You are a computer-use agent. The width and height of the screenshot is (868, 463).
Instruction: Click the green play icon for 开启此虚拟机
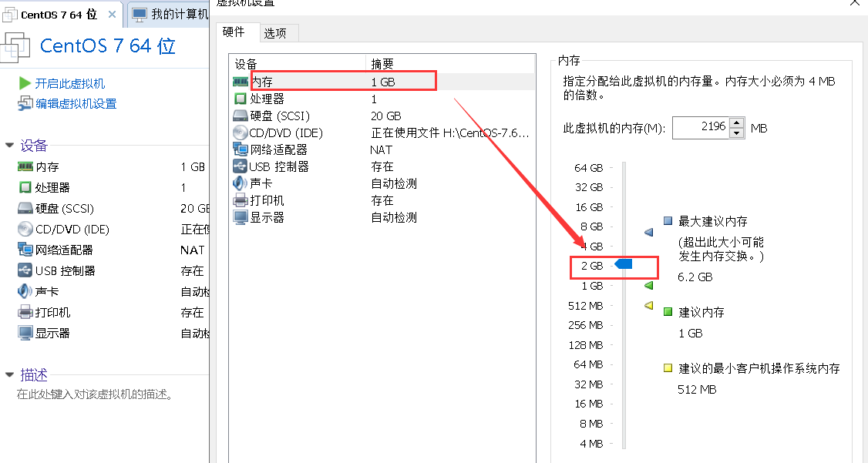coord(25,83)
